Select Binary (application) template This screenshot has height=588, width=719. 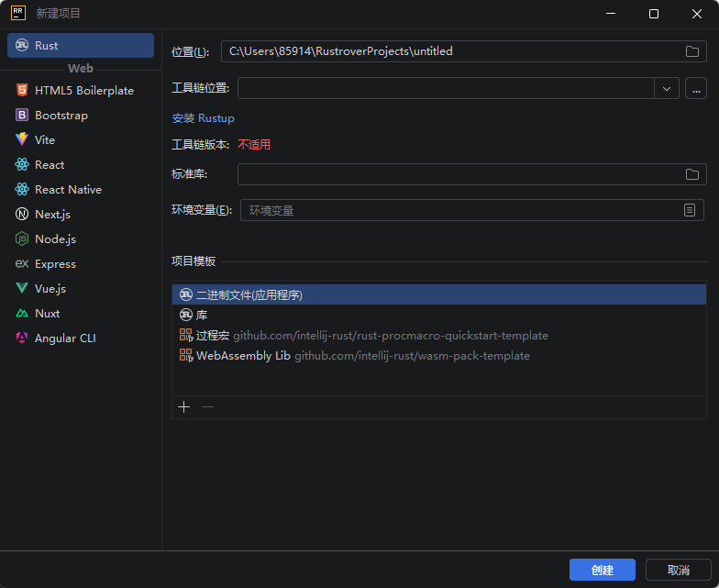(438, 294)
